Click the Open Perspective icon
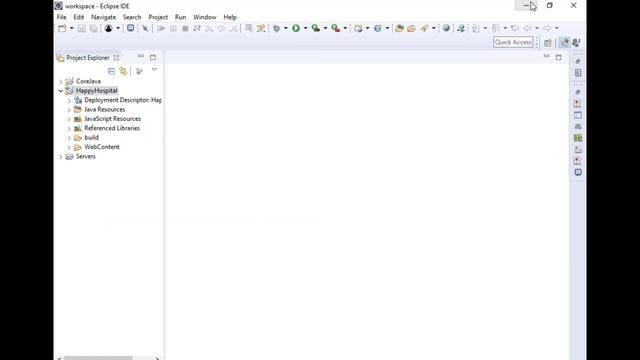640x360 pixels. click(548, 42)
